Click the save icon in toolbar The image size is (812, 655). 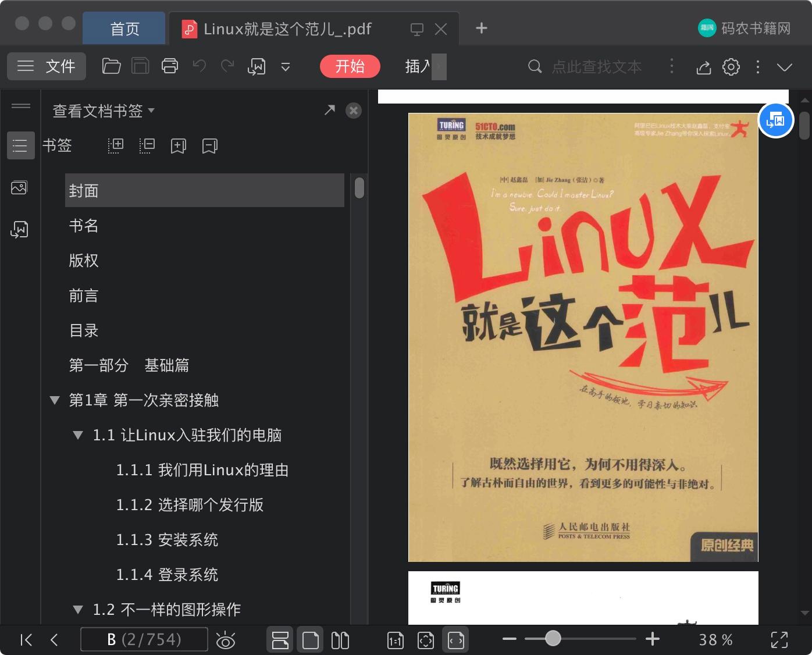[x=140, y=66]
